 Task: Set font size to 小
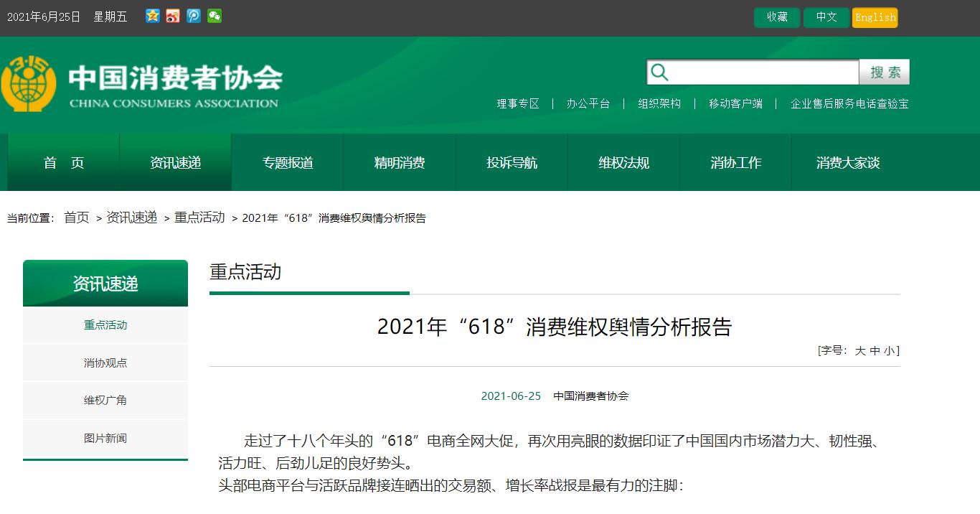[889, 351]
